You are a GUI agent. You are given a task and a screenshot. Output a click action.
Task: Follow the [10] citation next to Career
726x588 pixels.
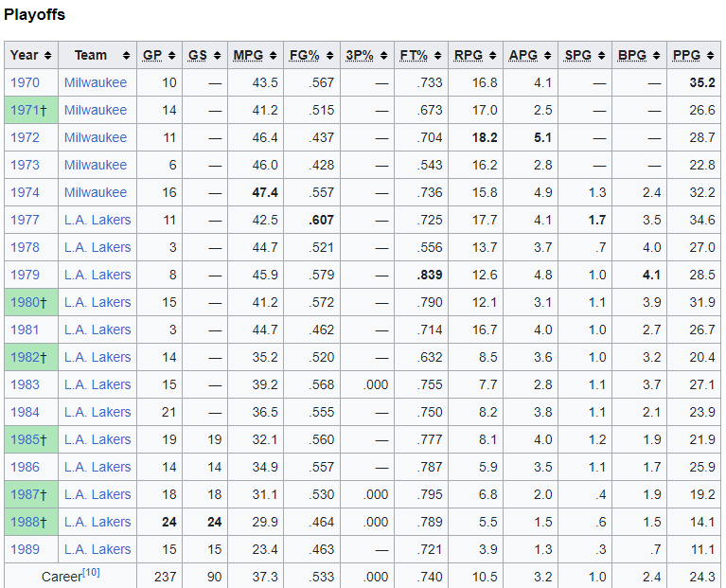tap(91, 573)
